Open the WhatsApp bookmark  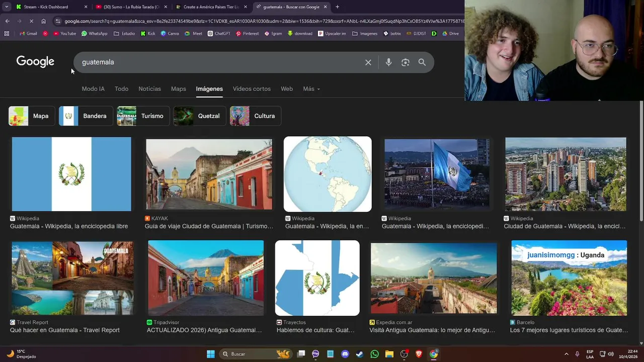coord(94,34)
